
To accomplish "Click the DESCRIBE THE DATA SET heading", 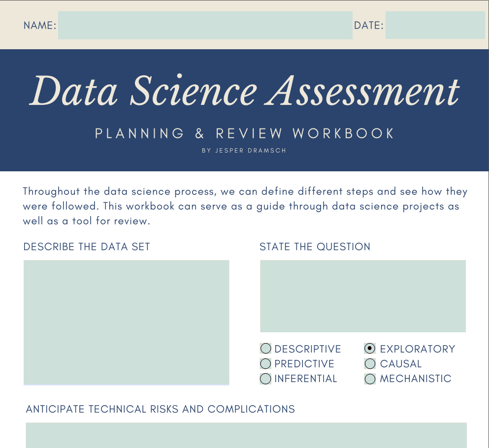I will (87, 247).
